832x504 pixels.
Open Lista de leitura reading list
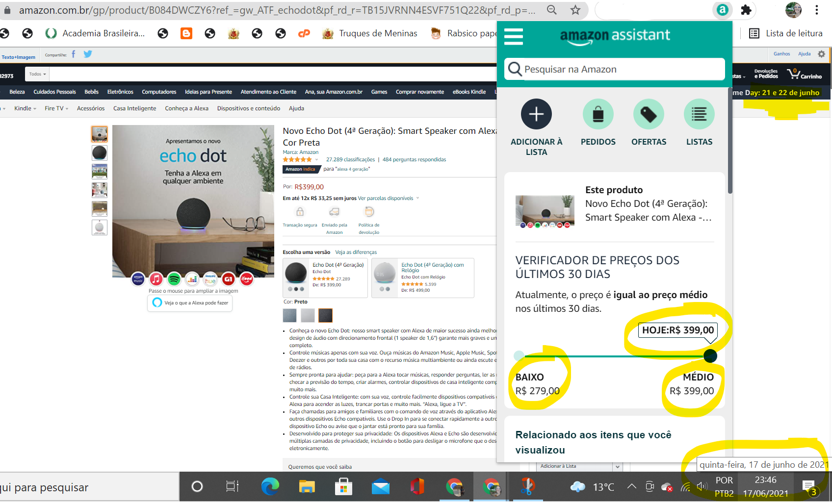786,33
